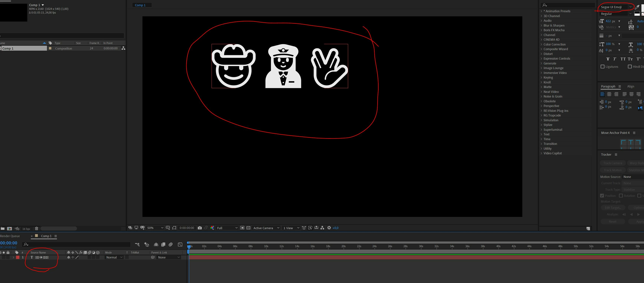
Task: Open the Normal blending mode dropdown
Action: click(114, 257)
